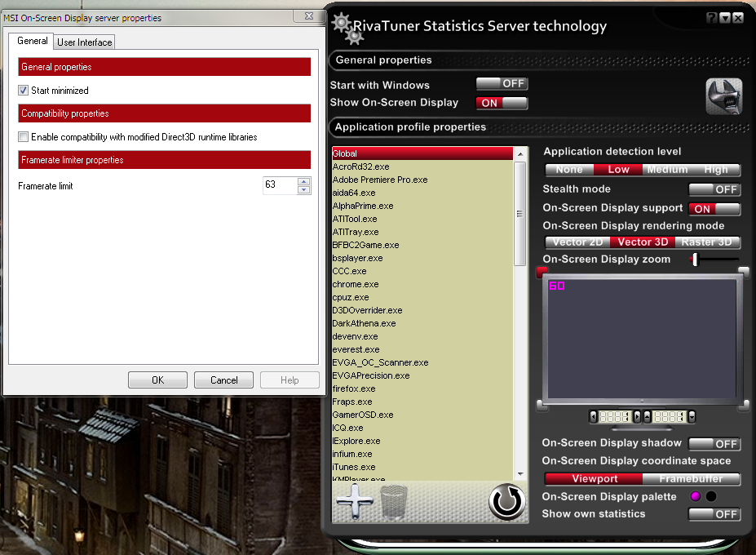Select GamerOSD.exe profile
Screen dimensions: 756x555
point(422,415)
